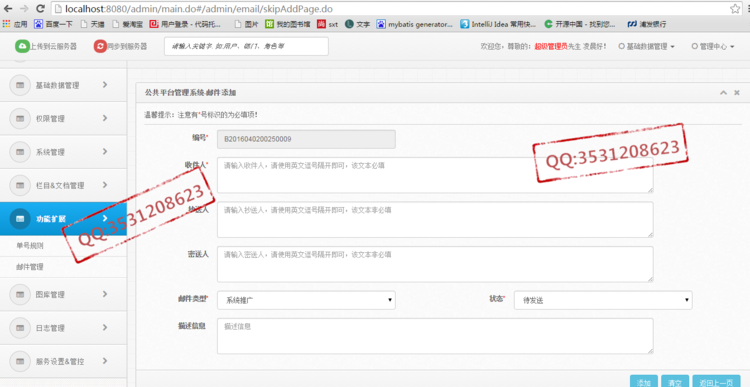Expand 基础数据管理 sidebar chevron
The height and width of the screenshot is (387, 750).
[105, 85]
